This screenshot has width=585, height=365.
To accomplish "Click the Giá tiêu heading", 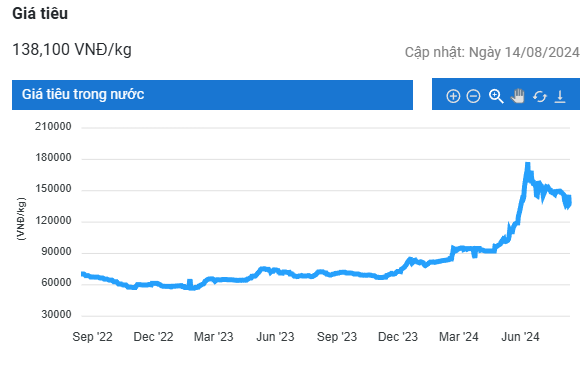I will tap(40, 13).
